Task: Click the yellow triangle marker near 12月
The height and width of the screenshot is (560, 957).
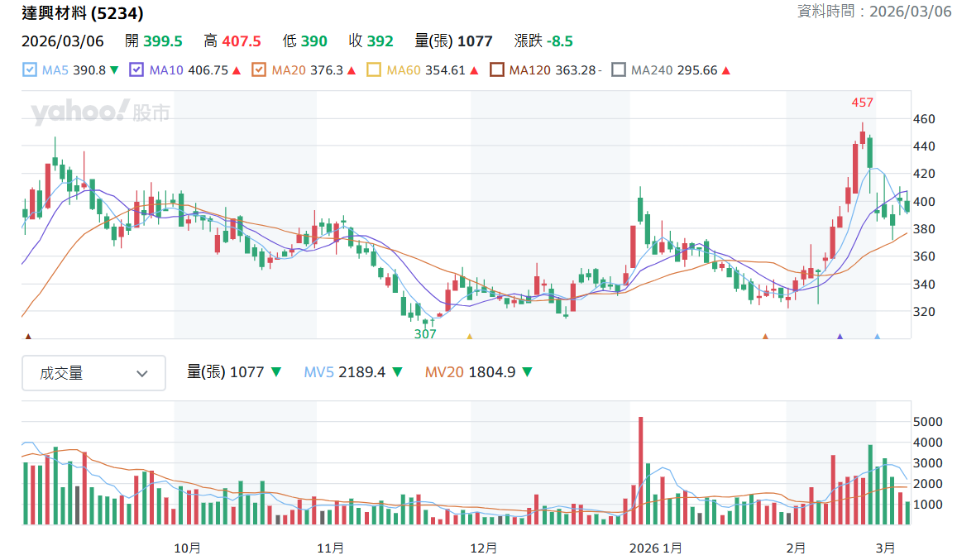Action: [x=469, y=336]
